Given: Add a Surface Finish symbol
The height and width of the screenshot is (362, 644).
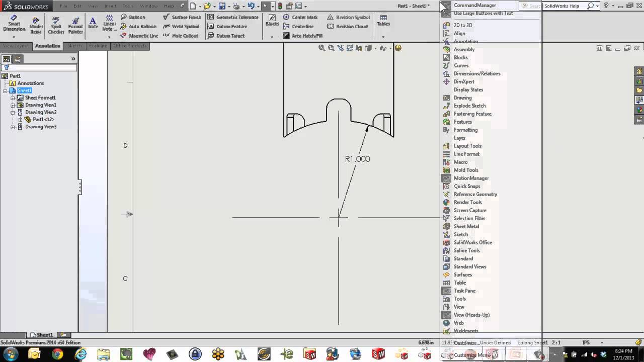Looking at the screenshot, I should click(x=182, y=17).
